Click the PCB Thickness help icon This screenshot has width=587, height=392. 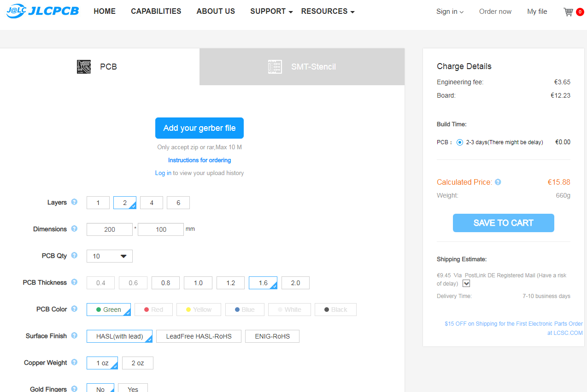[74, 282]
